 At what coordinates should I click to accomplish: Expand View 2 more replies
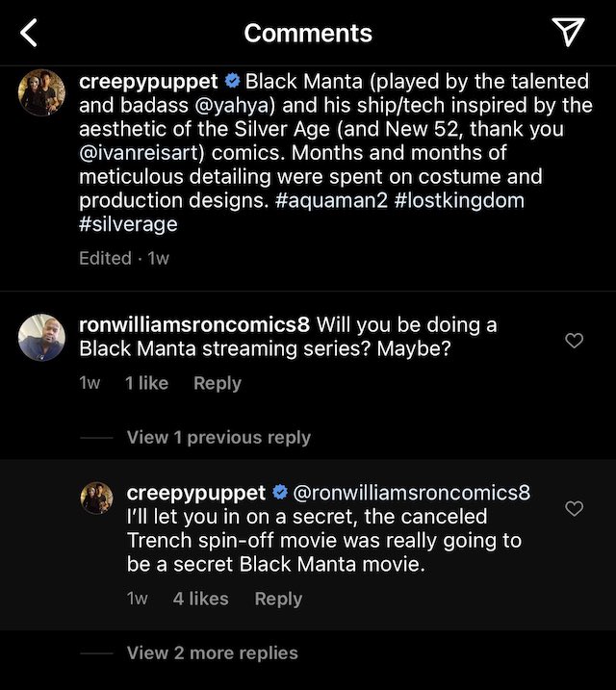pyautogui.click(x=212, y=652)
